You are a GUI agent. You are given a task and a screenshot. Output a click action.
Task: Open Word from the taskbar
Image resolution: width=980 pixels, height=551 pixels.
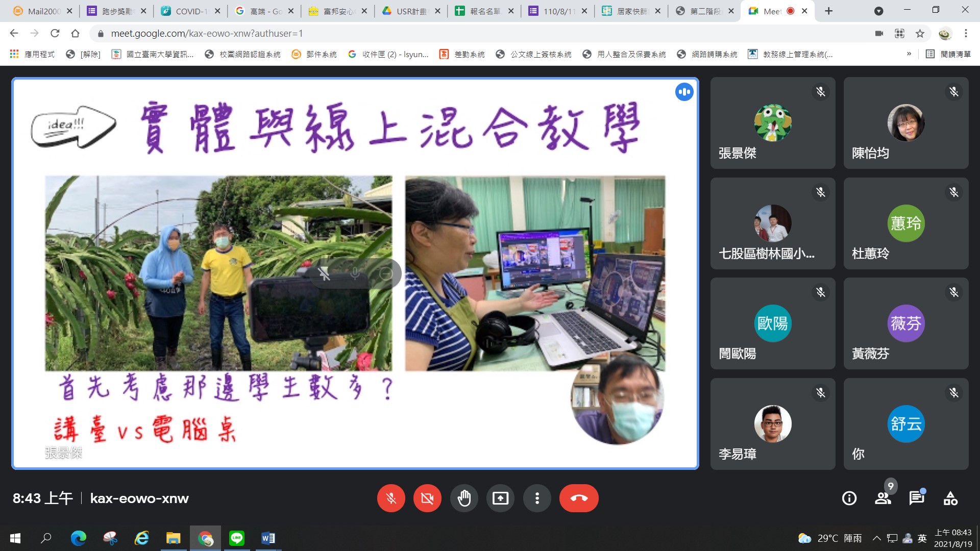(x=268, y=538)
